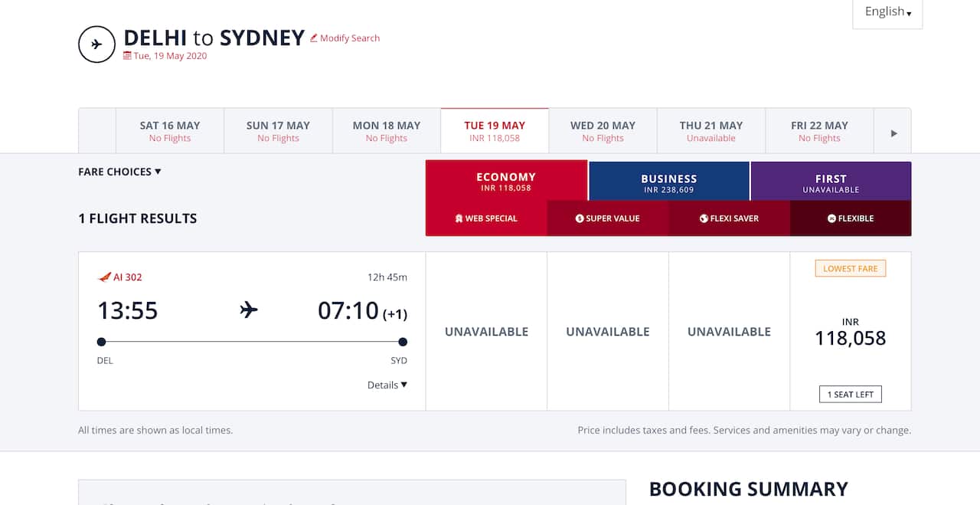Click the Modify Search pencil icon
980x505 pixels.
tap(314, 38)
